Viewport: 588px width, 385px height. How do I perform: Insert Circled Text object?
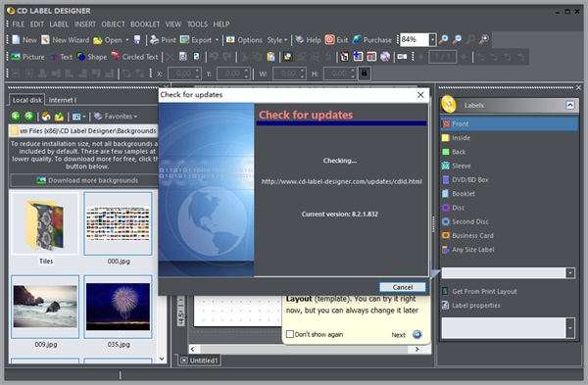coord(134,57)
